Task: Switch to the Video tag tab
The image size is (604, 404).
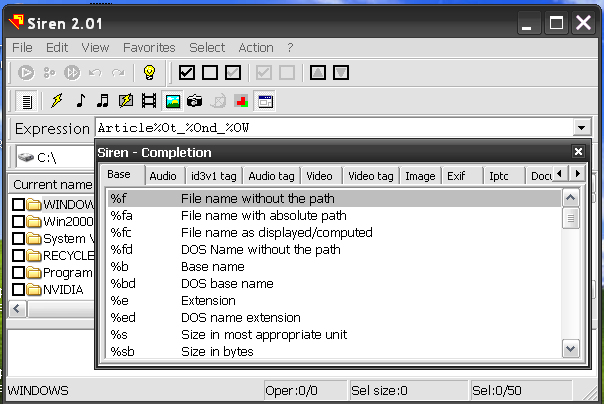Action: coord(371,176)
